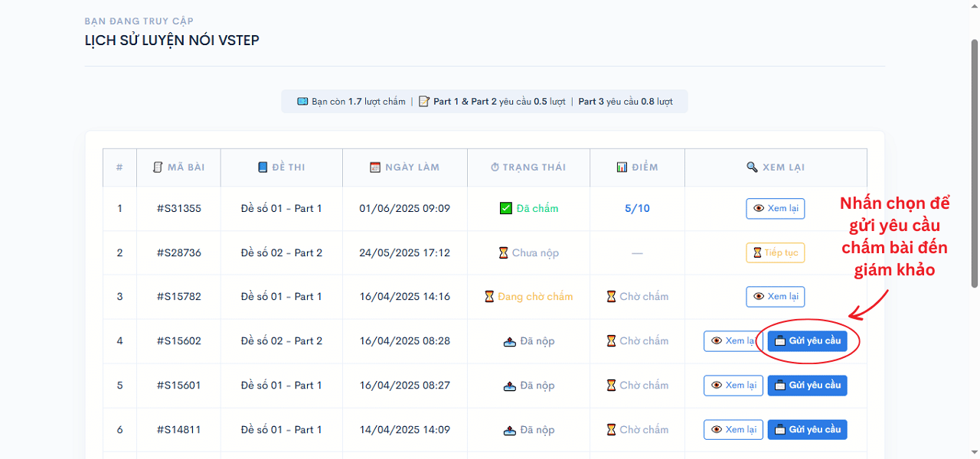
Task: Send grading request for #S15602
Action: (x=808, y=341)
